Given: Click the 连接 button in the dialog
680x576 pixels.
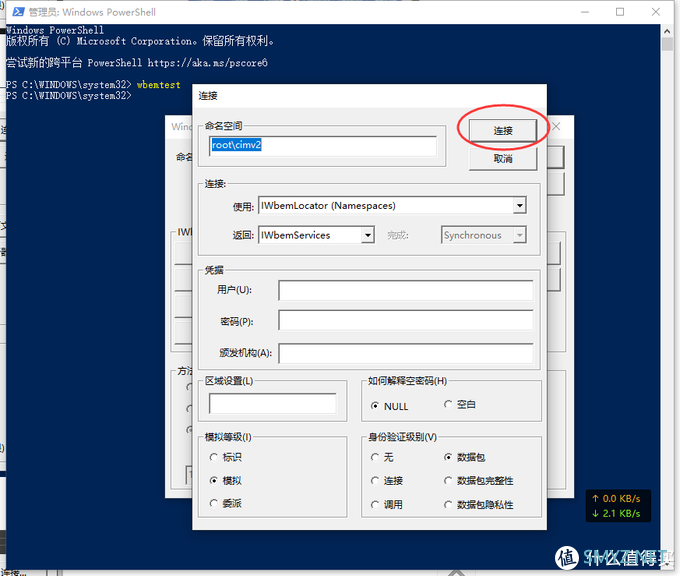Looking at the screenshot, I should point(503,130).
